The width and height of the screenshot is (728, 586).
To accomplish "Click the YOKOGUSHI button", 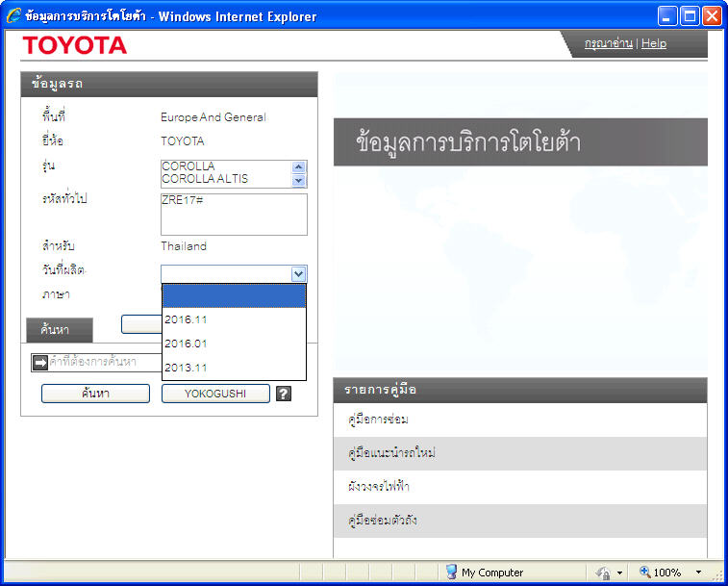I will pos(215,394).
